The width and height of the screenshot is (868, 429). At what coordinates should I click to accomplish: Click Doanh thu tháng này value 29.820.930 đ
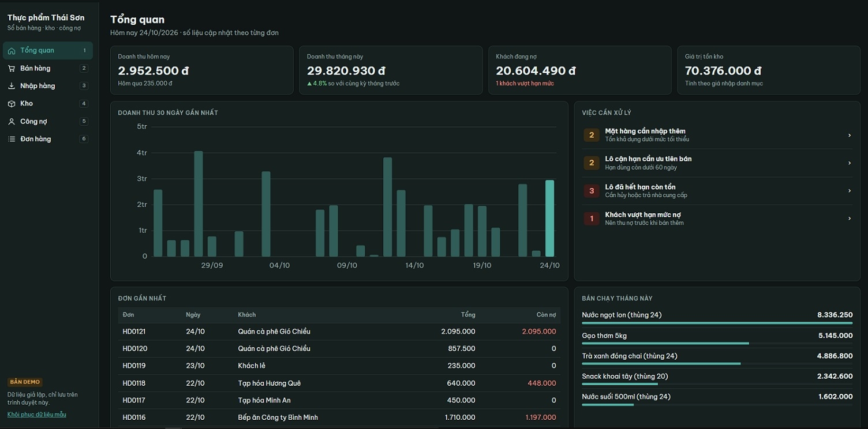346,71
